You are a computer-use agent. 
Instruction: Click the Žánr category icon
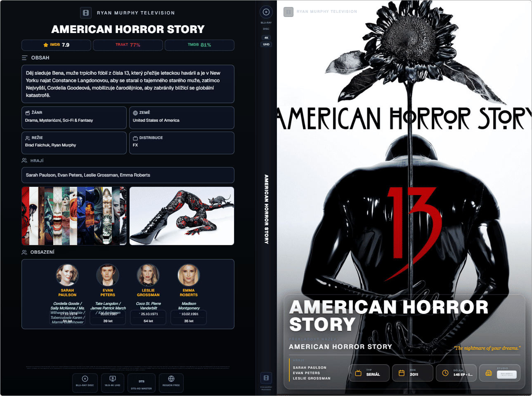(28, 113)
